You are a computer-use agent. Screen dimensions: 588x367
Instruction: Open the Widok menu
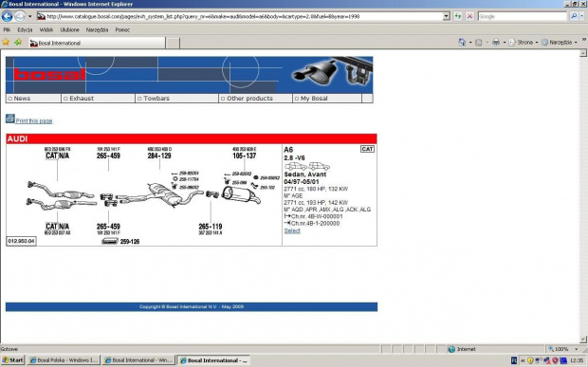point(46,29)
